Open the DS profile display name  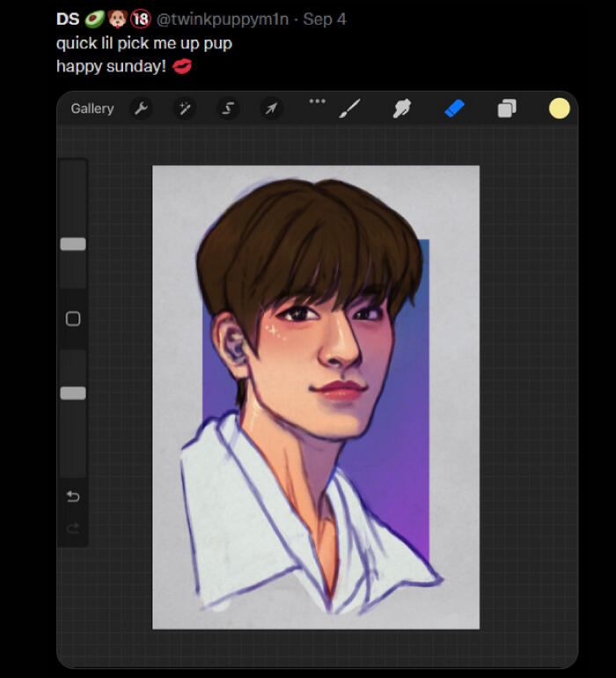tap(68, 19)
